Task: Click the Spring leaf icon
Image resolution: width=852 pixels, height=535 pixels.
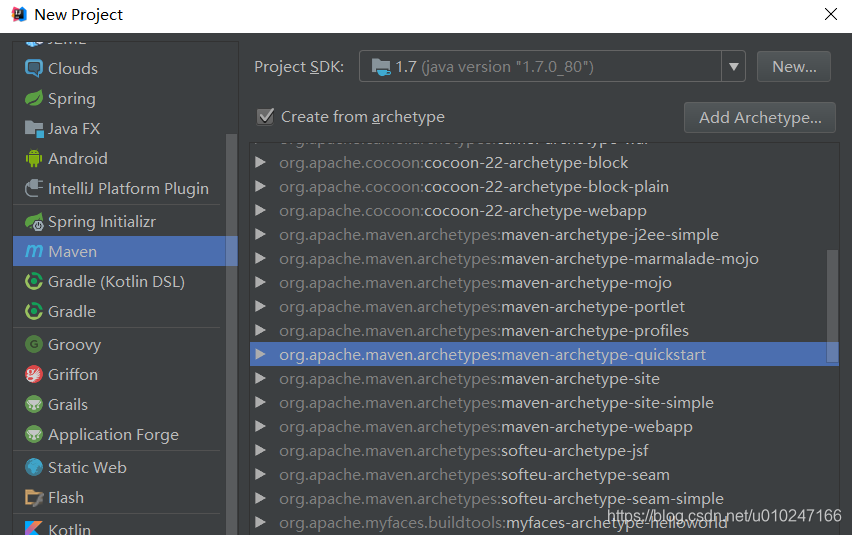Action: (34, 98)
